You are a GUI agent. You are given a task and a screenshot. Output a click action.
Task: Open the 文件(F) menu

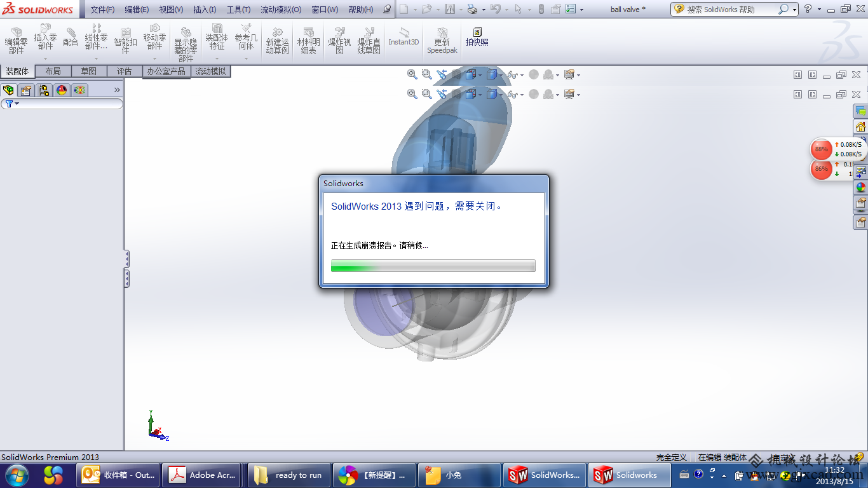click(102, 10)
